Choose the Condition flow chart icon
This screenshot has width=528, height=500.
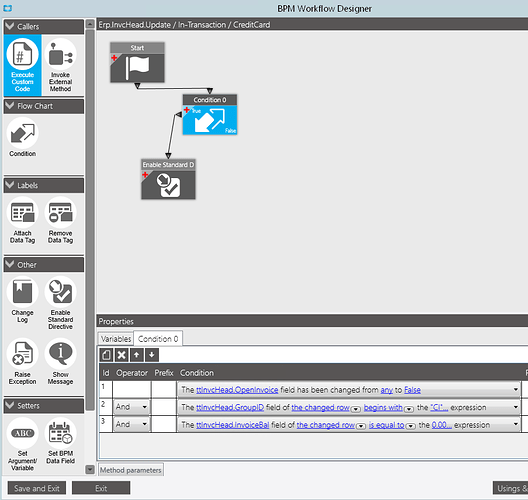click(23, 137)
